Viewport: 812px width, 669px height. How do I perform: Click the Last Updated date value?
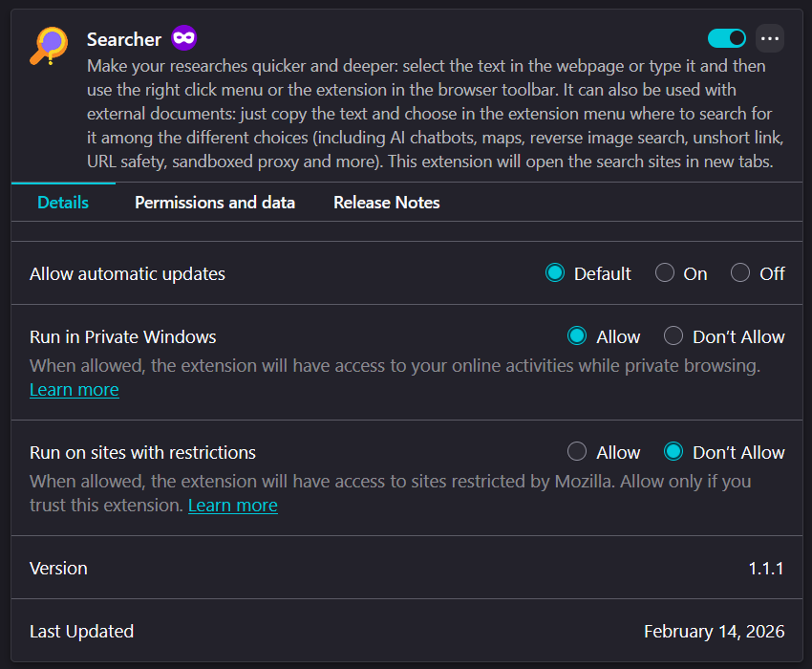point(715,632)
